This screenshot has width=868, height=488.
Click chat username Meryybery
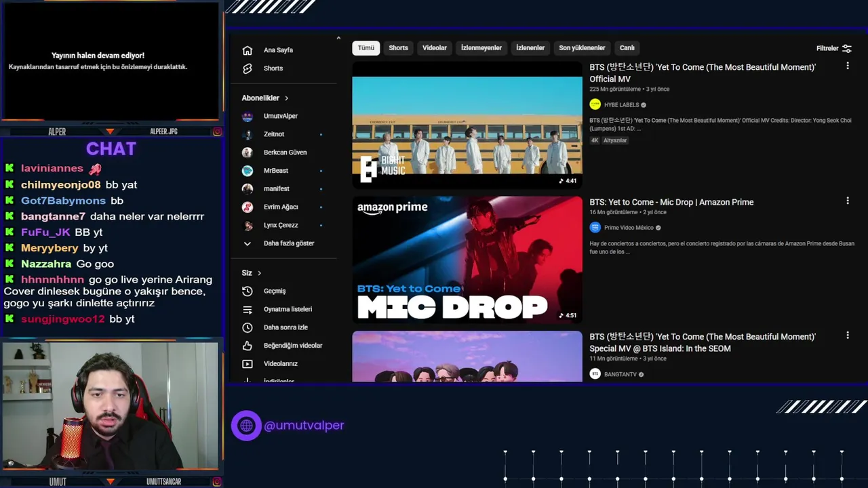[x=50, y=248]
